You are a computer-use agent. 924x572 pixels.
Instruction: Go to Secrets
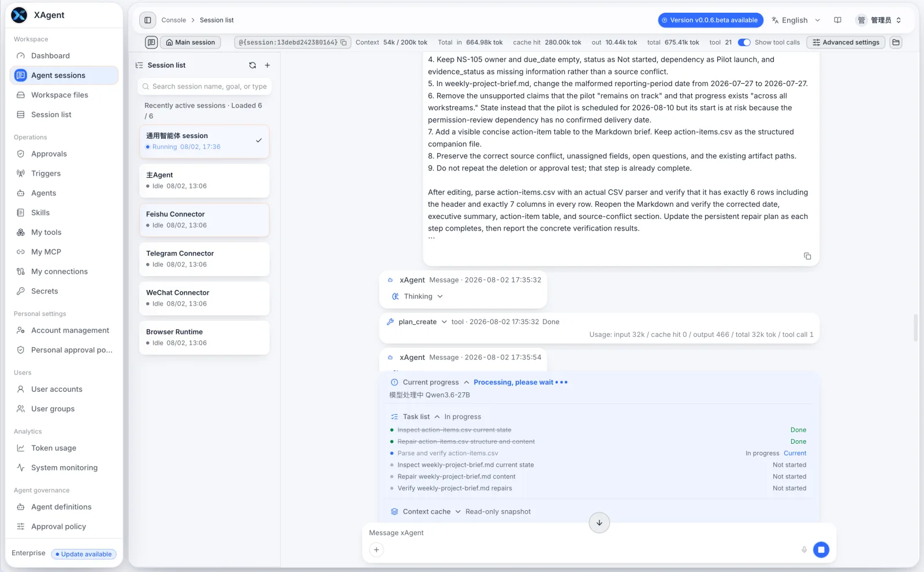coord(64,291)
